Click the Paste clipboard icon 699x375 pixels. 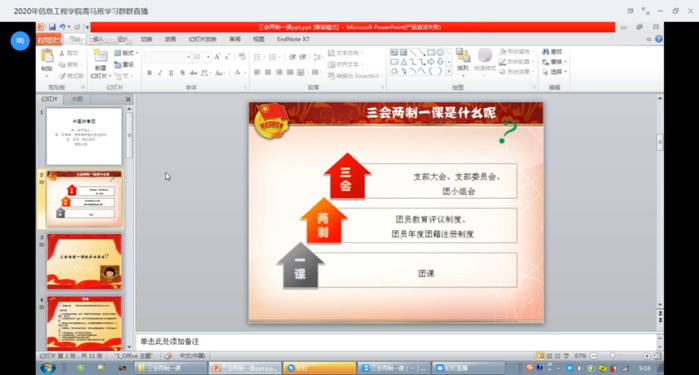coord(47,56)
